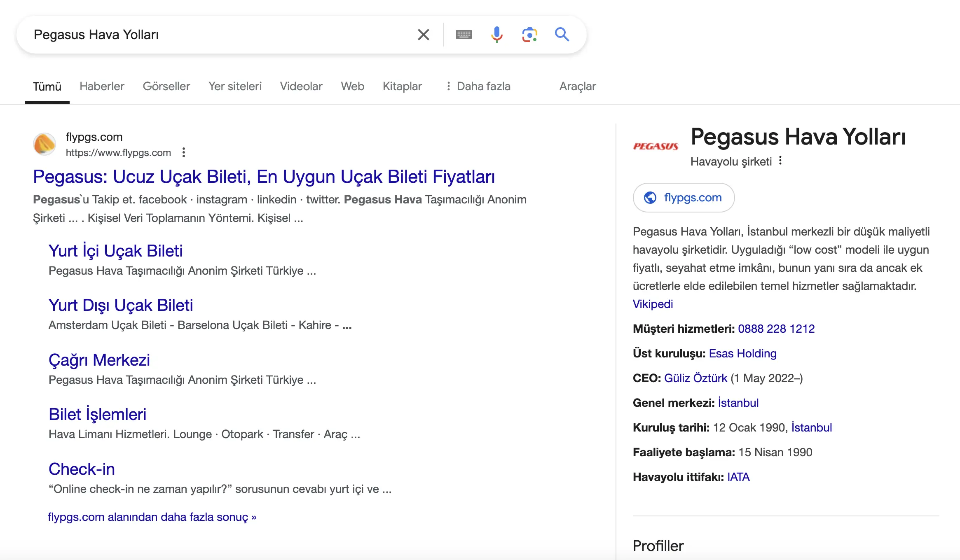Click the Pegasus Hava Yolları panel heading
The width and height of the screenshot is (960, 560).
(x=798, y=137)
